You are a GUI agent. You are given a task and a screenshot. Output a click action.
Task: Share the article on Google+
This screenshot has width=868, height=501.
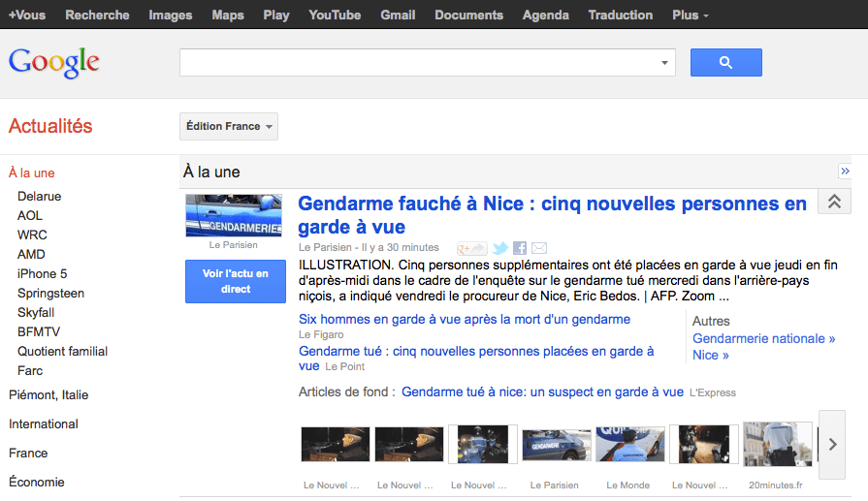click(470, 248)
